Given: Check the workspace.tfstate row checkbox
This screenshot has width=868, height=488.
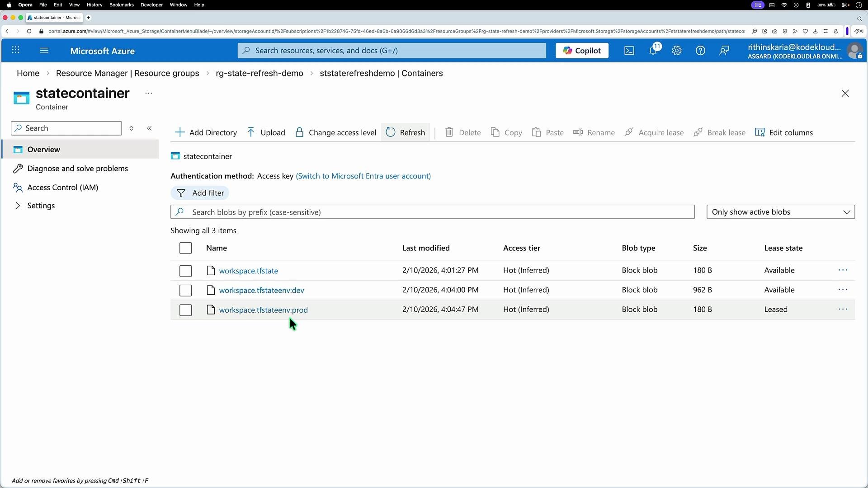Looking at the screenshot, I should point(186,271).
